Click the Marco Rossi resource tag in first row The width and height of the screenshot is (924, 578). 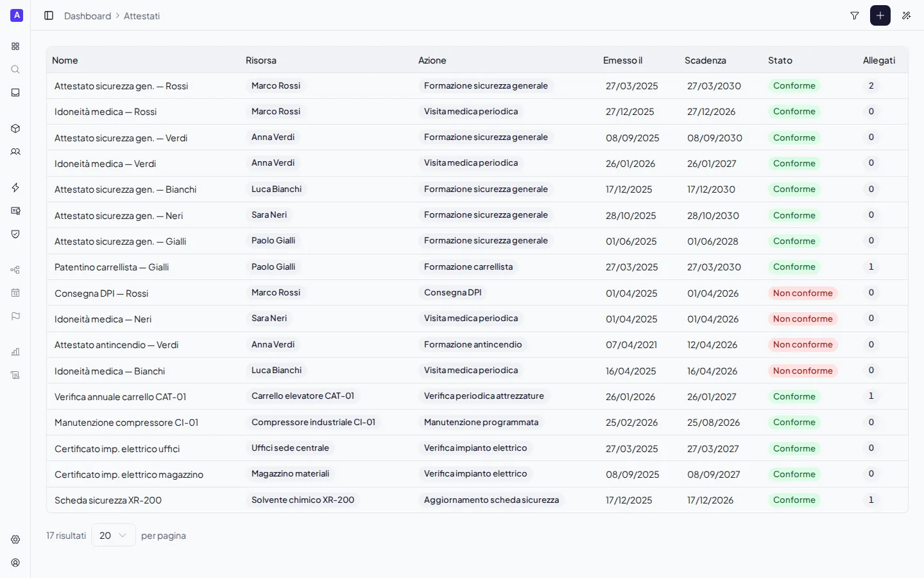pyautogui.click(x=276, y=85)
